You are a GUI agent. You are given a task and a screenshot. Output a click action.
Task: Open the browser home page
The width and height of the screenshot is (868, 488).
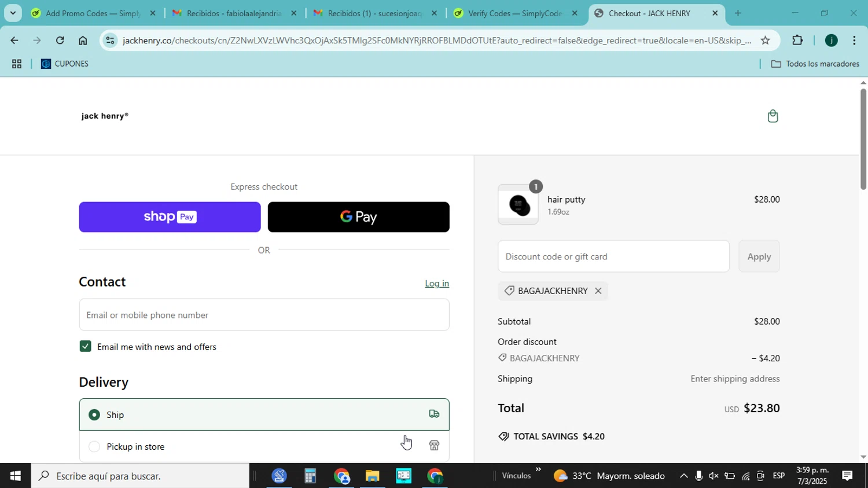coord(83,41)
